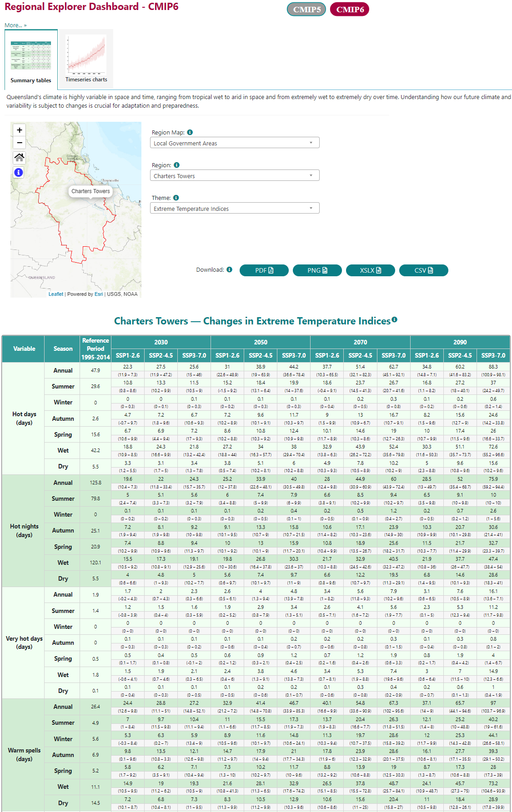Open info icon beside the table title
This screenshot has height=812, width=512.
(x=394, y=320)
